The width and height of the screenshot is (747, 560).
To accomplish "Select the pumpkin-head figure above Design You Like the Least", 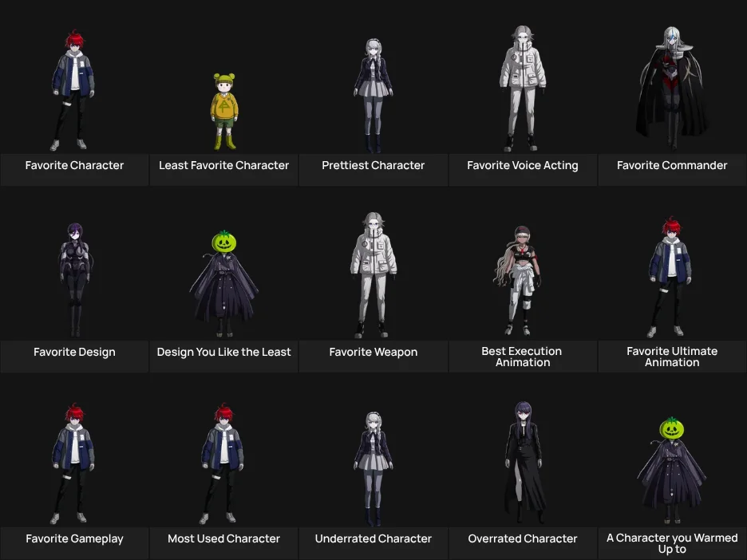I will tap(224, 283).
